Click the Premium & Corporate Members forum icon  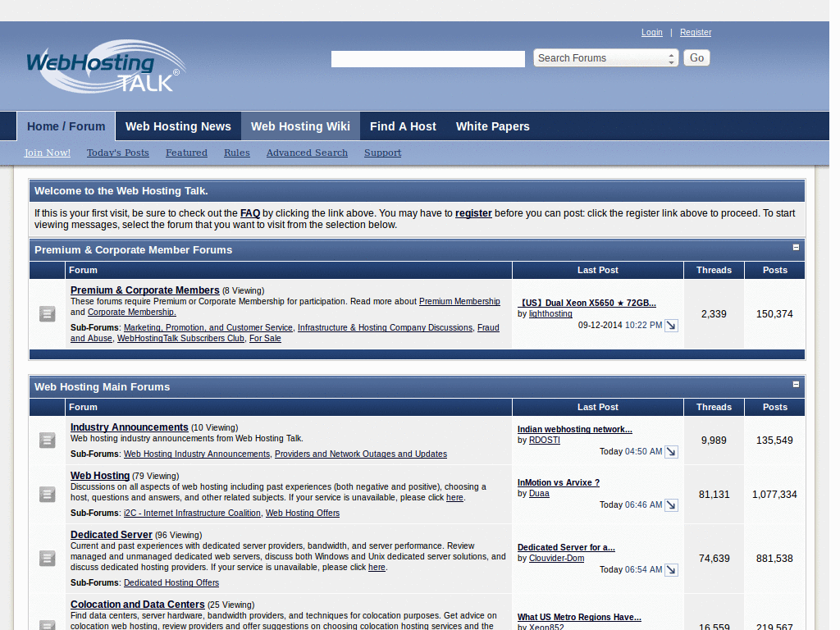[47, 314]
